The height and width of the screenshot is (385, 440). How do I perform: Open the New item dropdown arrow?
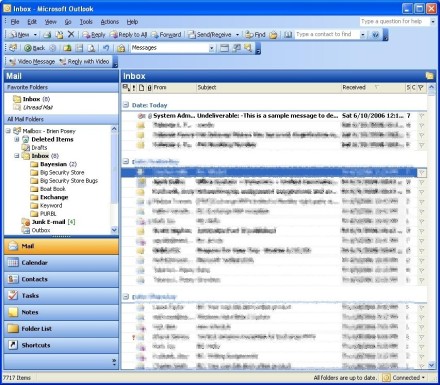[x=35, y=35]
